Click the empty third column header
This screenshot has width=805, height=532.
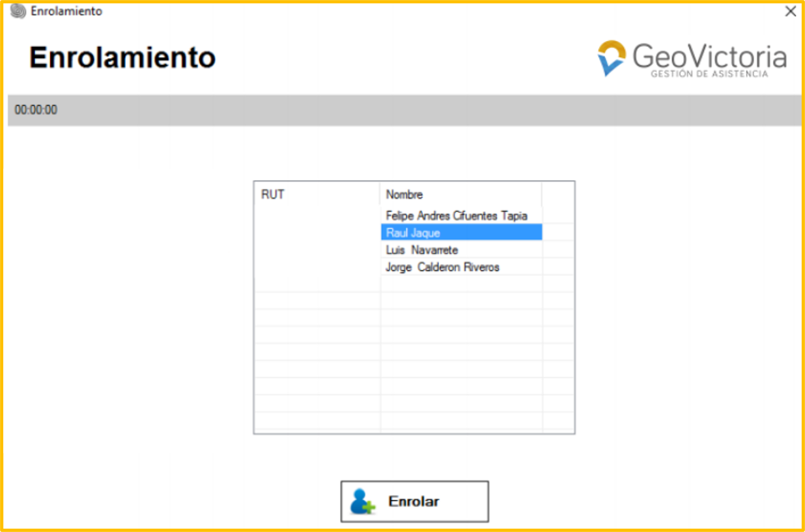click(558, 194)
